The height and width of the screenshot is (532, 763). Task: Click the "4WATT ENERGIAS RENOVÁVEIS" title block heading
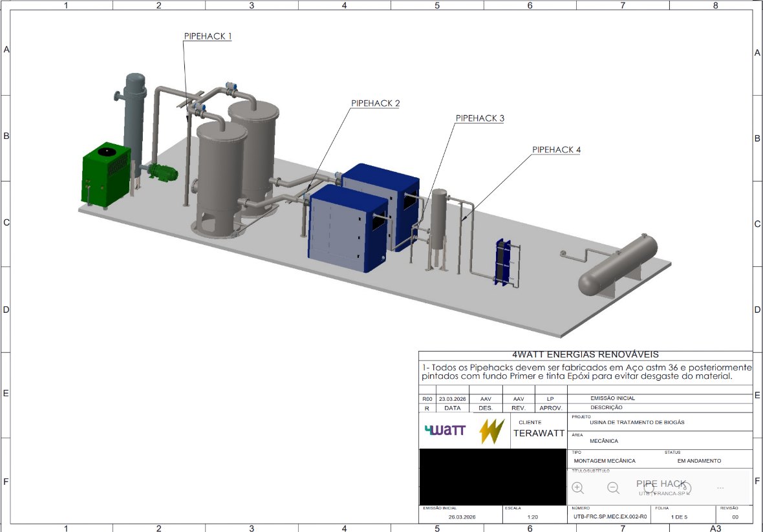(x=585, y=354)
